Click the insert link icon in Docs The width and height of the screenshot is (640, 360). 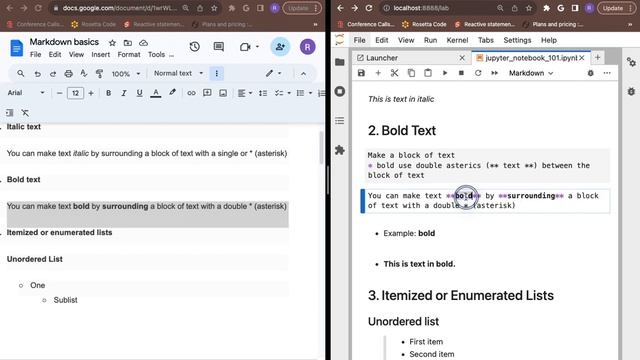(x=191, y=93)
